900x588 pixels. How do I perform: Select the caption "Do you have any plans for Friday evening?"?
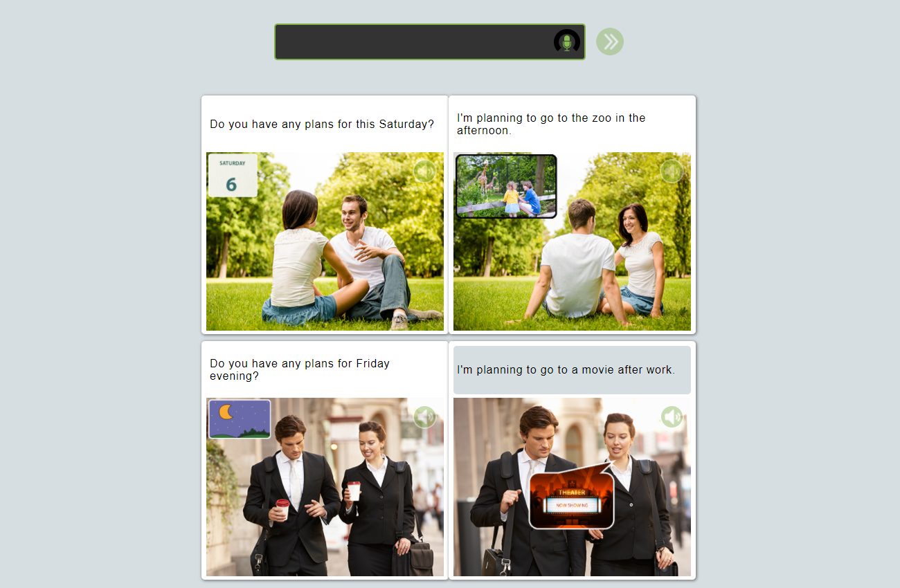click(300, 369)
